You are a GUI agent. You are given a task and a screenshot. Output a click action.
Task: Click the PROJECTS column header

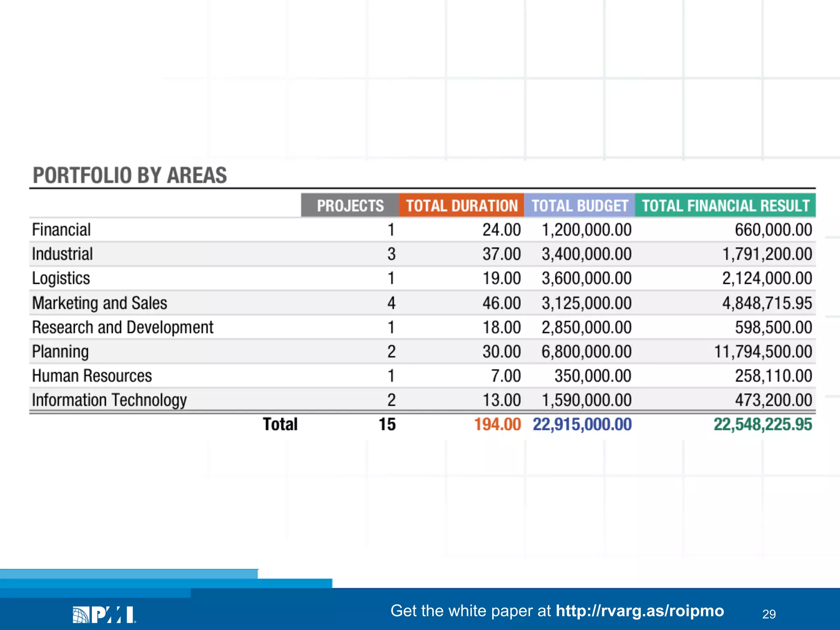coord(350,205)
